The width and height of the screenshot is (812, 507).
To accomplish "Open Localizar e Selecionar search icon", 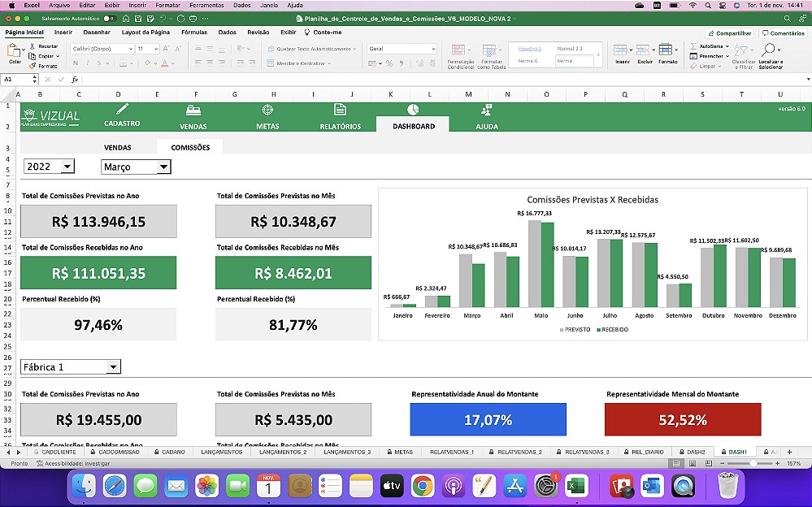I will click(x=769, y=49).
